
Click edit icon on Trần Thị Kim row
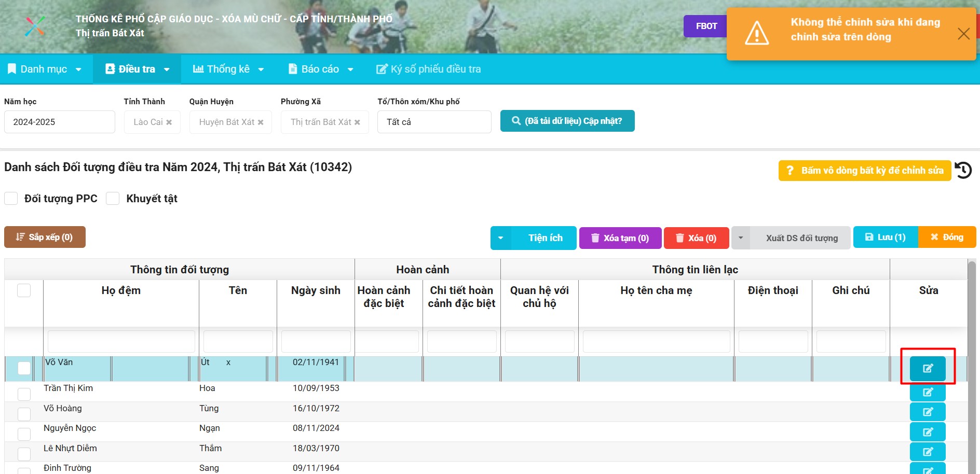[x=928, y=392]
